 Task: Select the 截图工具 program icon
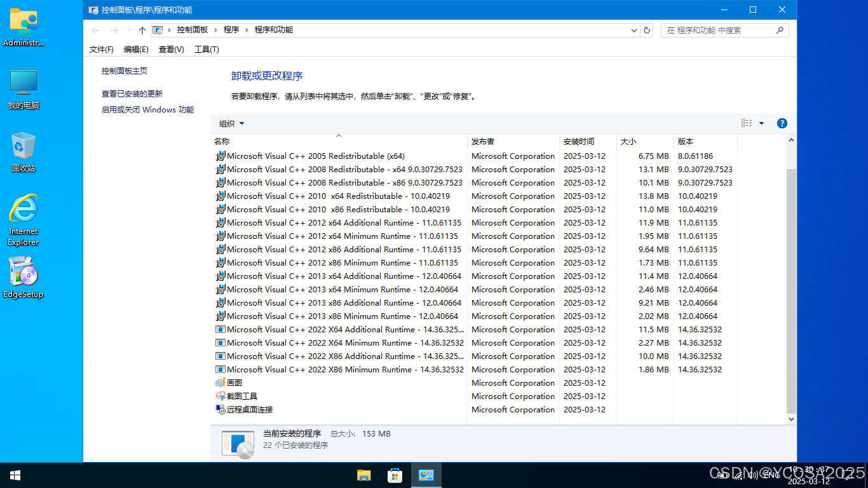220,396
